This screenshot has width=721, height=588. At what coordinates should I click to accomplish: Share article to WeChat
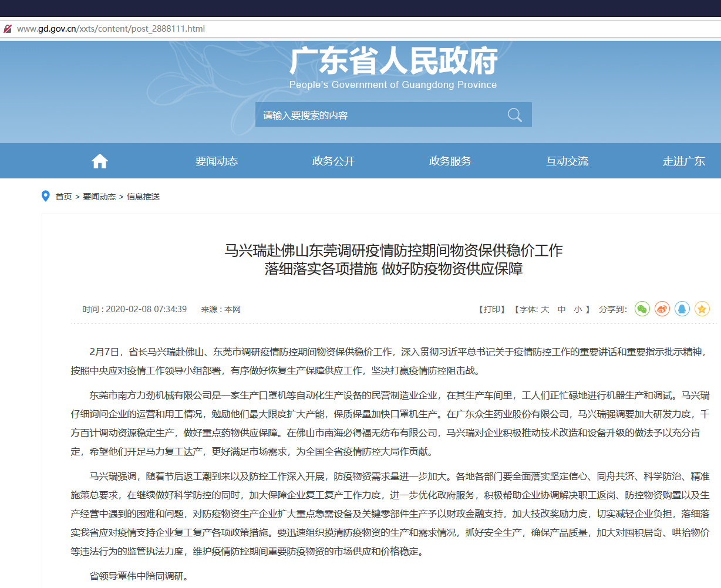coord(642,309)
